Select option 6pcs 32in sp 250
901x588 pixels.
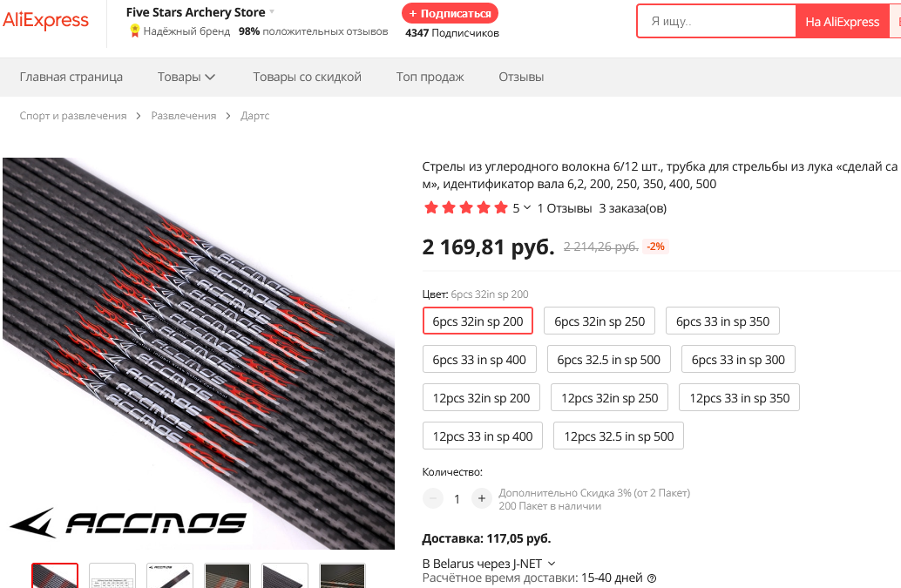(x=600, y=321)
